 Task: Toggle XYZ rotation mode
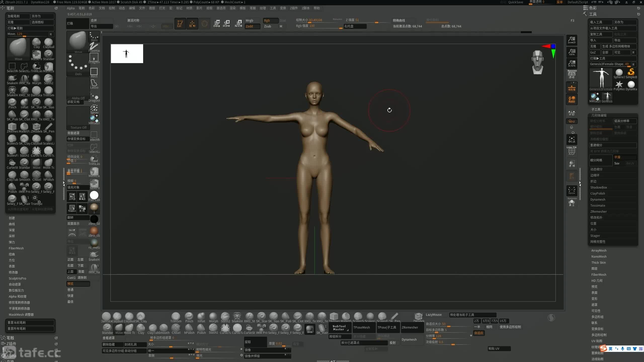point(572,121)
